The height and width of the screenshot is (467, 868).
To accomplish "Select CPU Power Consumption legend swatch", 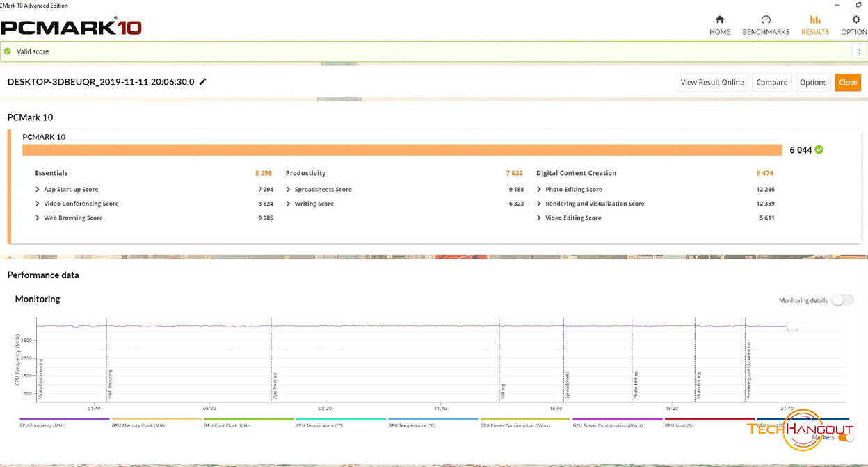I will [525, 420].
